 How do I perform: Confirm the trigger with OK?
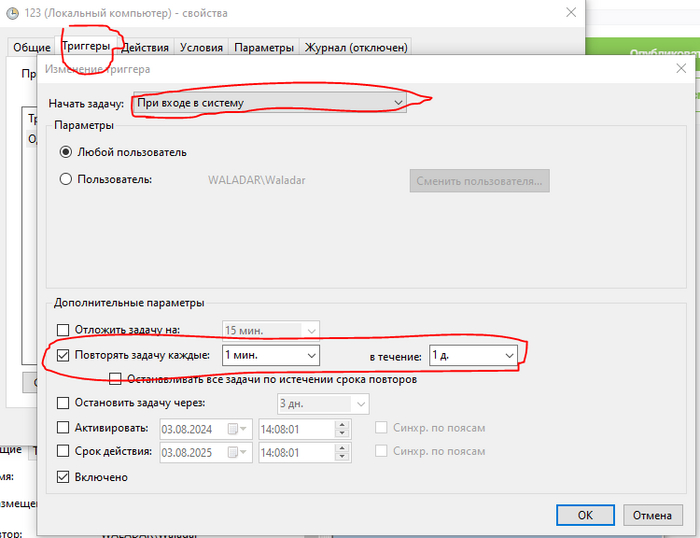(x=585, y=515)
